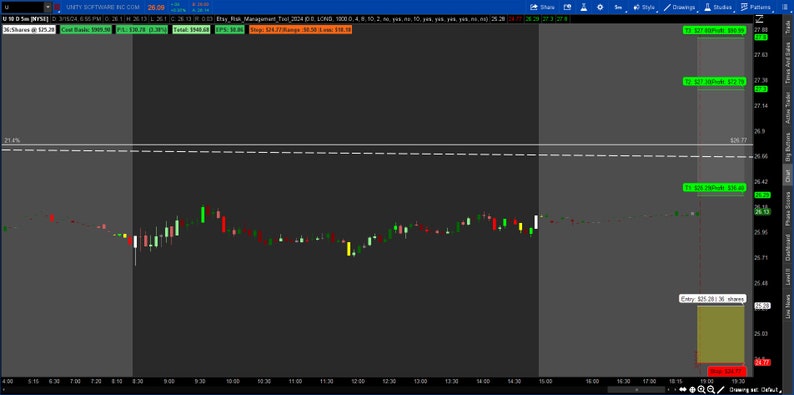This screenshot has height=395, width=794.
Task: Click the symbol input field showing U
Action: [23, 7]
